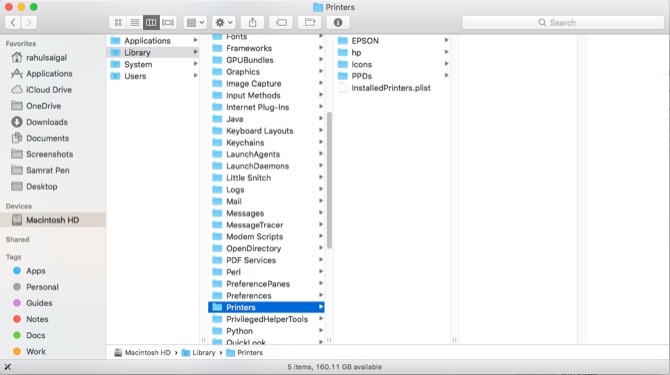Expand the arrow beside Keychains

[x=320, y=142]
